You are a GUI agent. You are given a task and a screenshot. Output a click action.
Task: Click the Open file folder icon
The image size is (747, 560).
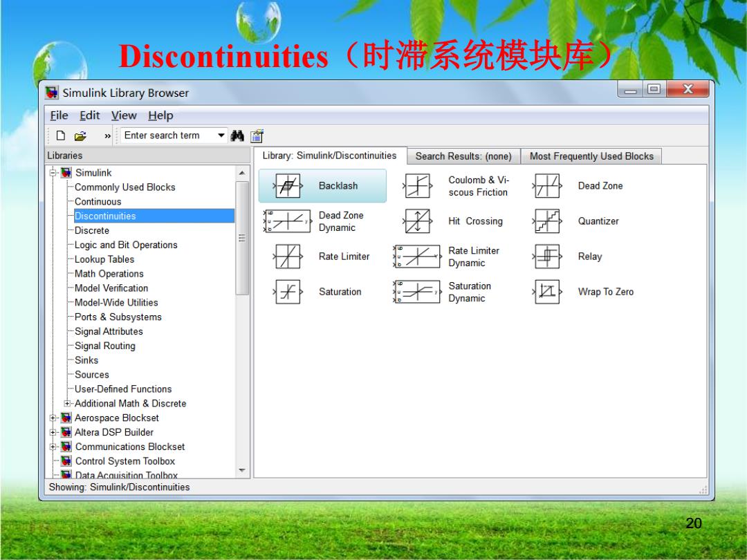[x=80, y=136]
